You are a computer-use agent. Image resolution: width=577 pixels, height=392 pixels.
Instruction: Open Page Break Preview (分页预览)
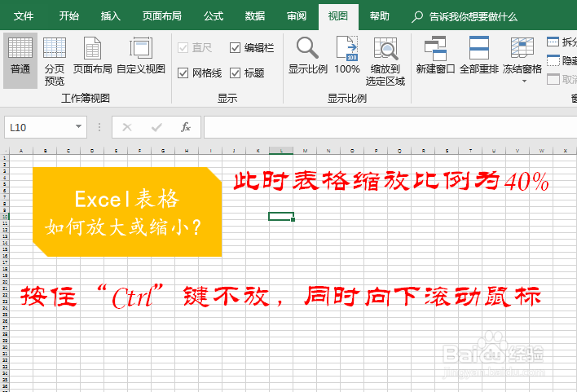(55, 60)
